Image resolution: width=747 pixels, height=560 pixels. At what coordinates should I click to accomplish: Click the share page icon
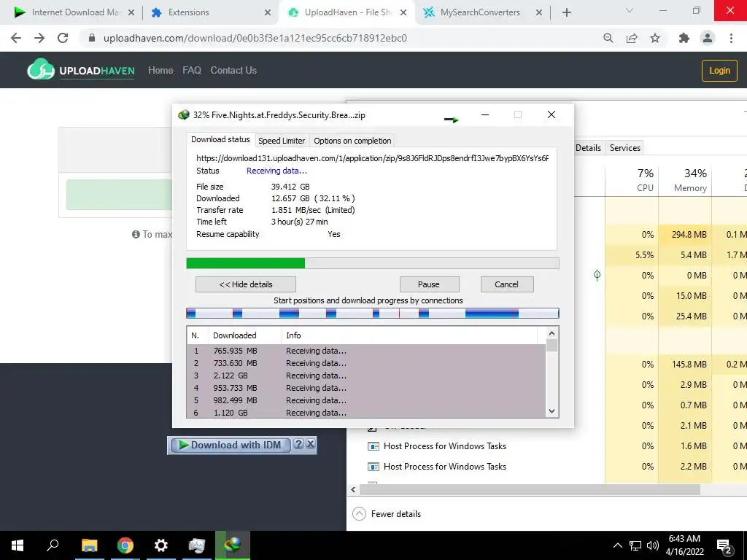[x=632, y=38]
